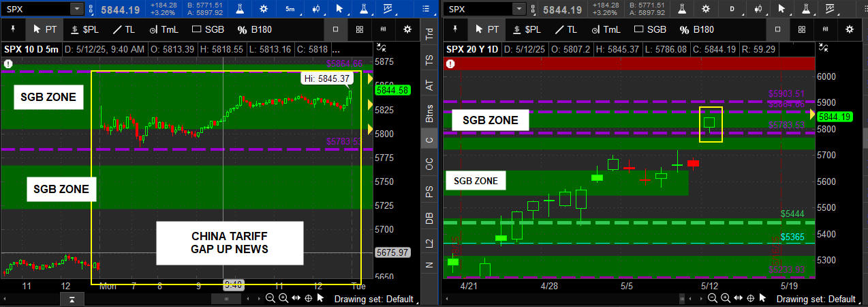Switch left chart to single-pane layout
Image resolution: width=868 pixels, height=307 pixels.
point(335,29)
